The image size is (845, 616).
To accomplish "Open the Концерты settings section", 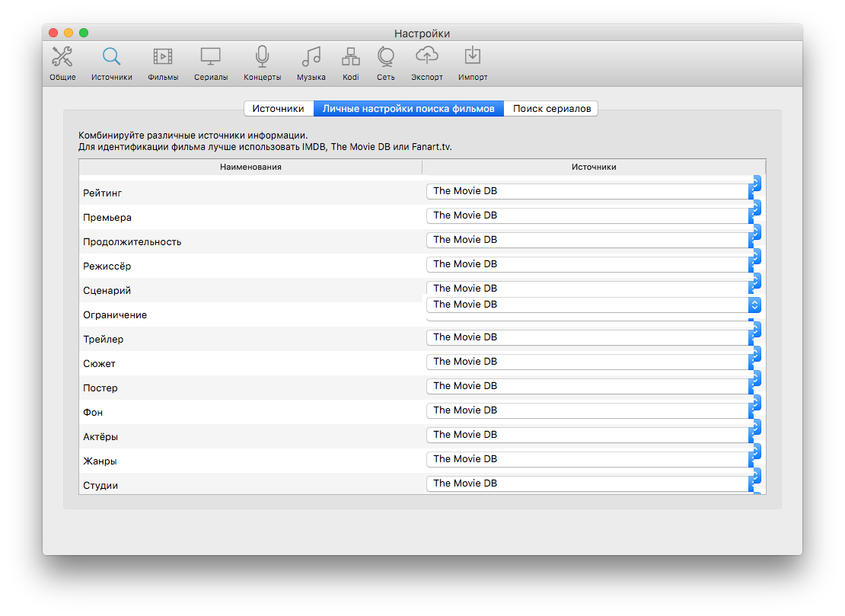I will [261, 63].
